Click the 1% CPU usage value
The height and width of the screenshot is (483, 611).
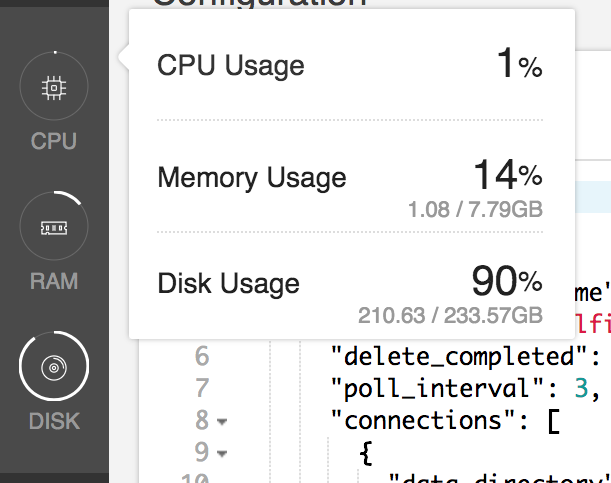click(x=519, y=66)
